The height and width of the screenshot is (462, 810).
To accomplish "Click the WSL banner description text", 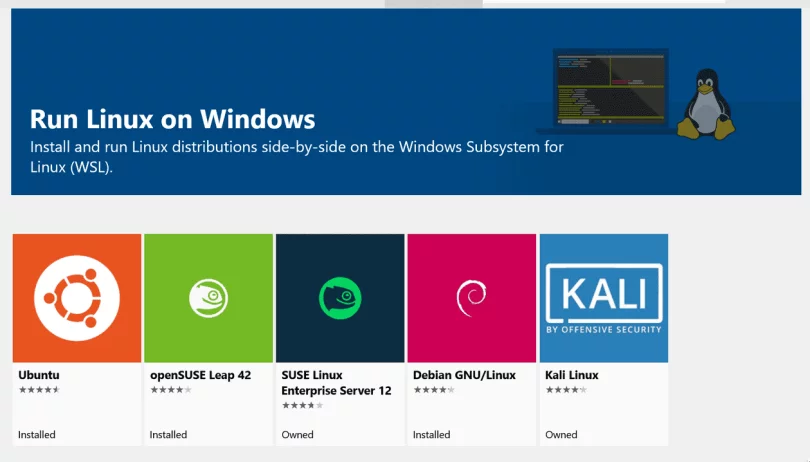I will pos(297,157).
